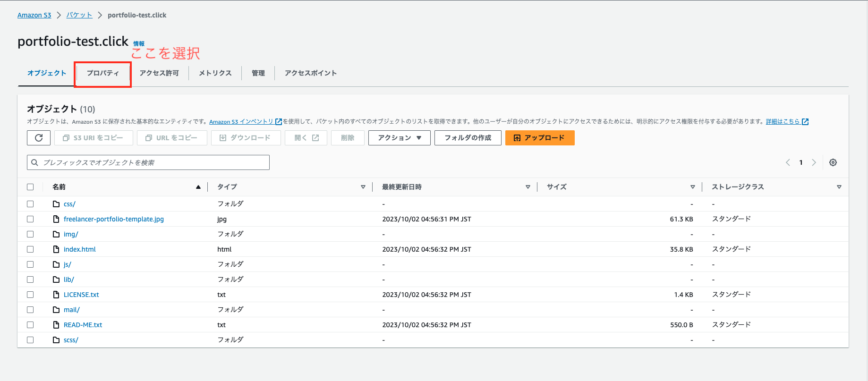Click the S3 URI をコピー button
This screenshot has width=868, height=381.
click(94, 138)
